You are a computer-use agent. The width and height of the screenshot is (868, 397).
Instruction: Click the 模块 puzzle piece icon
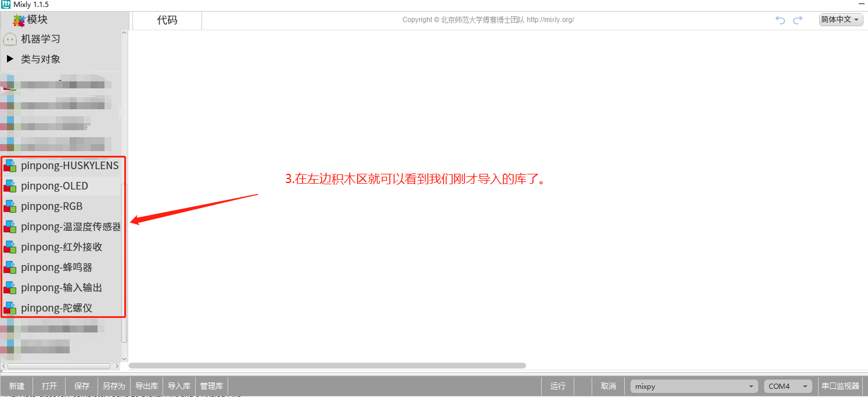click(19, 20)
